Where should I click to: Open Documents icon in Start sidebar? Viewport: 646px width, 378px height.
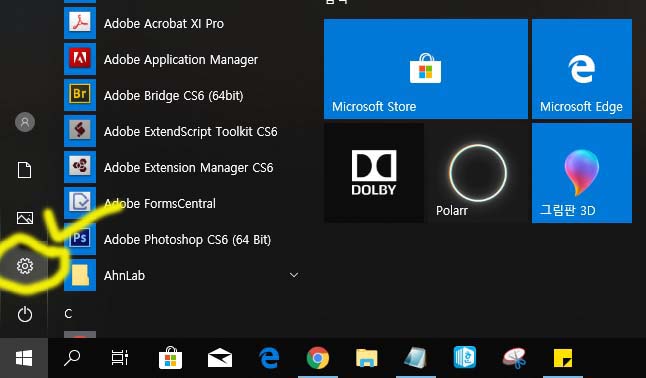pos(24,170)
